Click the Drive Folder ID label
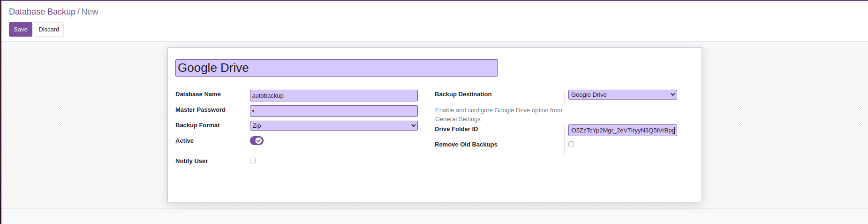The image size is (868, 224). (456, 129)
